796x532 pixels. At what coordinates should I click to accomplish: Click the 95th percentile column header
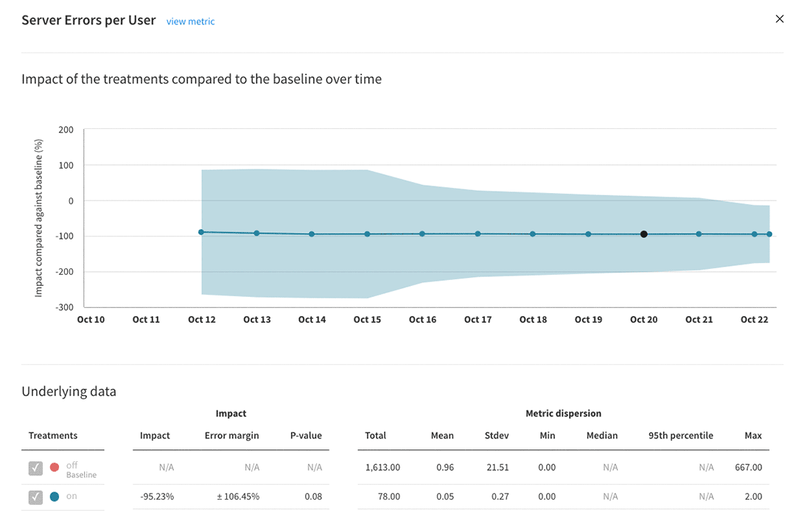click(x=681, y=435)
